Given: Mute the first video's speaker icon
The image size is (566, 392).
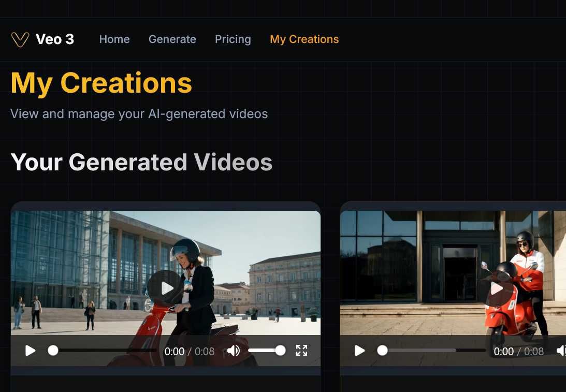Looking at the screenshot, I should click(x=234, y=351).
